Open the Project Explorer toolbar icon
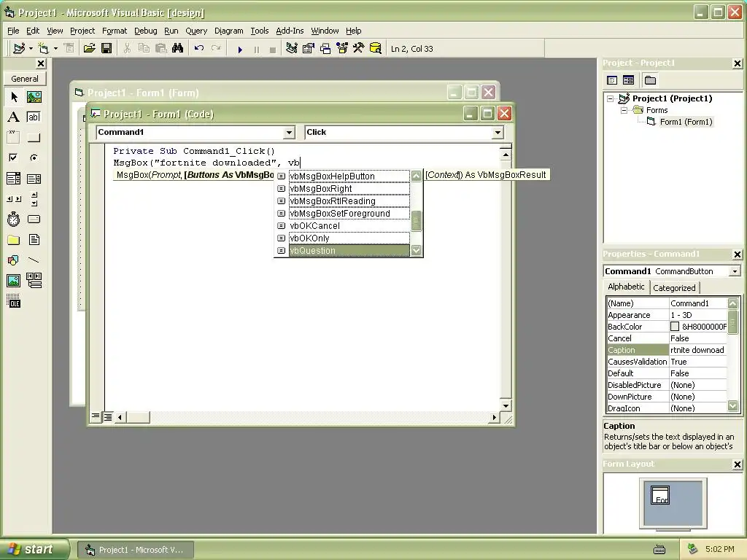This screenshot has height=560, width=747. click(292, 49)
